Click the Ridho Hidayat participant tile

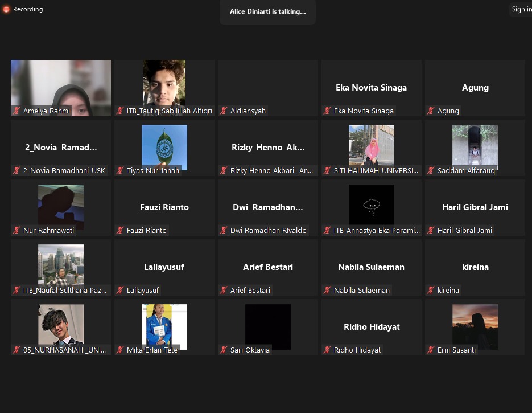coord(372,327)
